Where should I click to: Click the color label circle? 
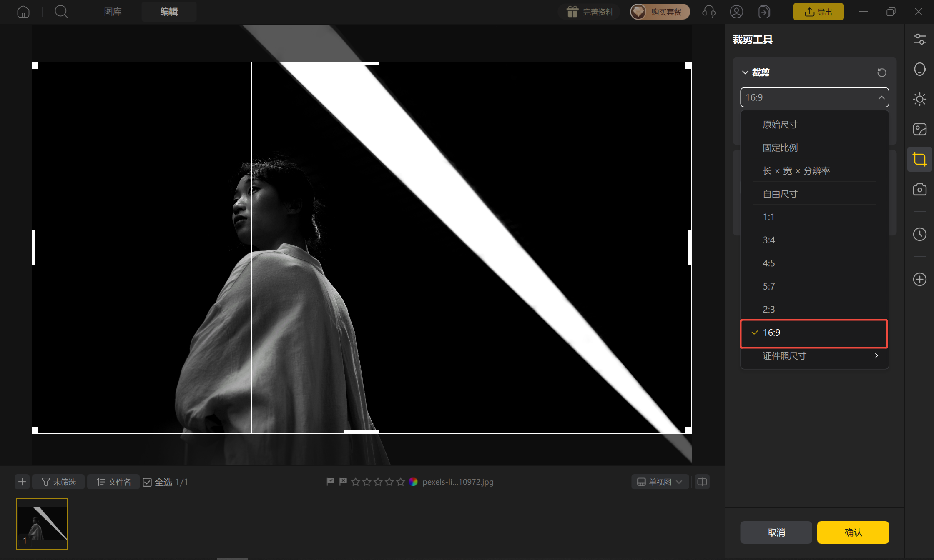[x=413, y=482]
